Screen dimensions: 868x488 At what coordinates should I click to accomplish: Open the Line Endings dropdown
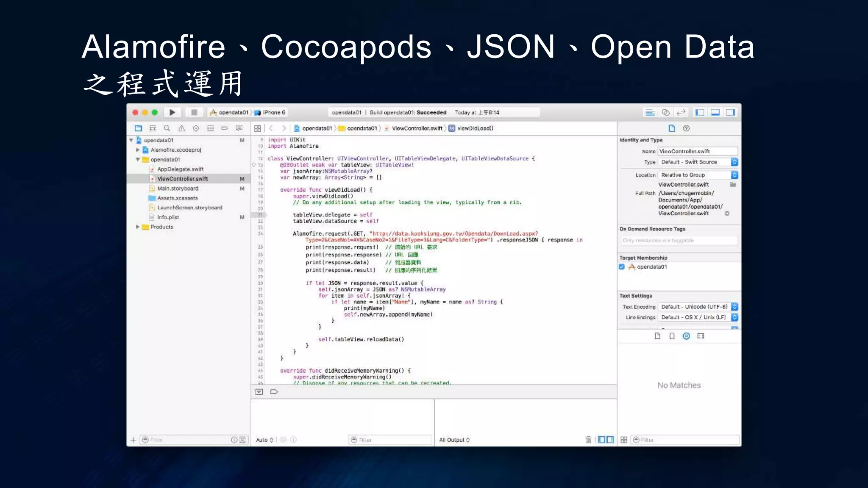(698, 317)
